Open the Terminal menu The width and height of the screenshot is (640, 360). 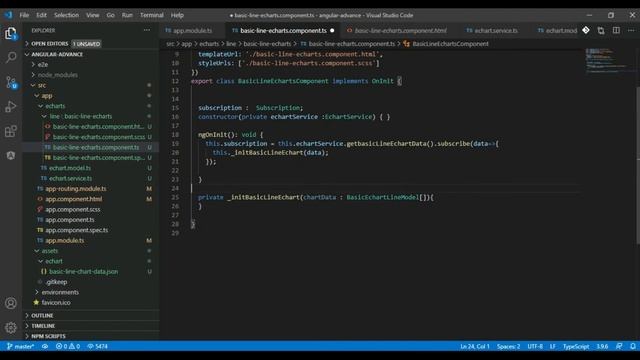click(x=152, y=15)
